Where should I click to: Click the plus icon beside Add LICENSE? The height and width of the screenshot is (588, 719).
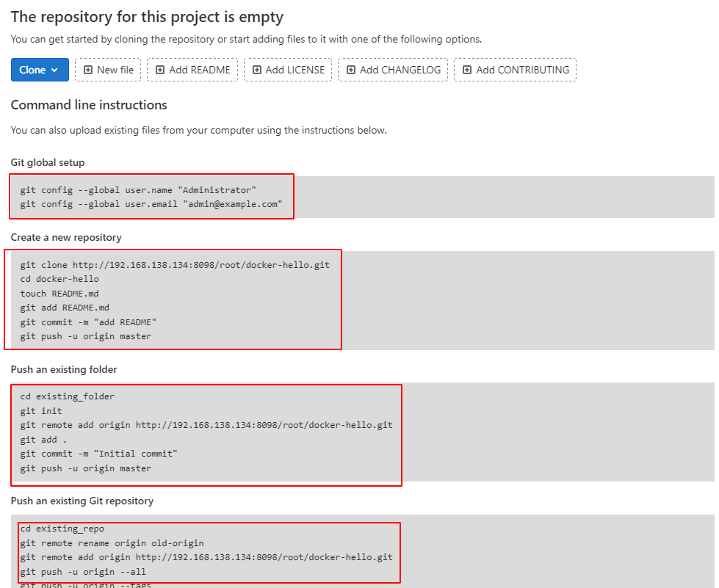(x=257, y=70)
